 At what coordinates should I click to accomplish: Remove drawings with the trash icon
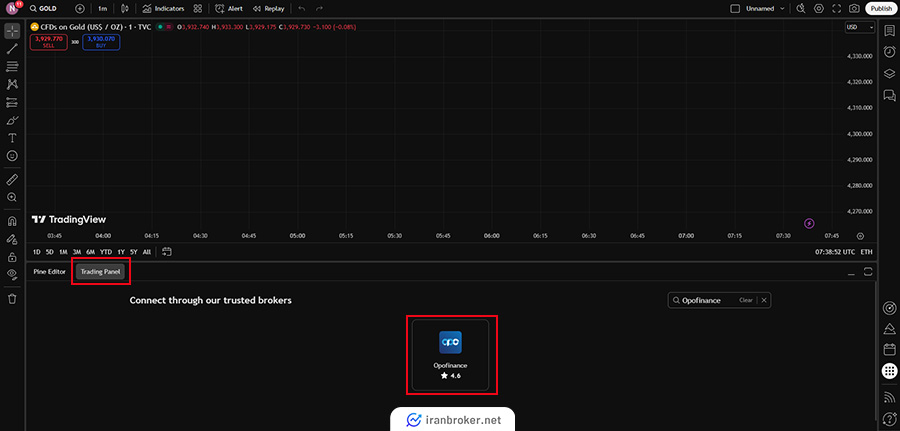12,298
